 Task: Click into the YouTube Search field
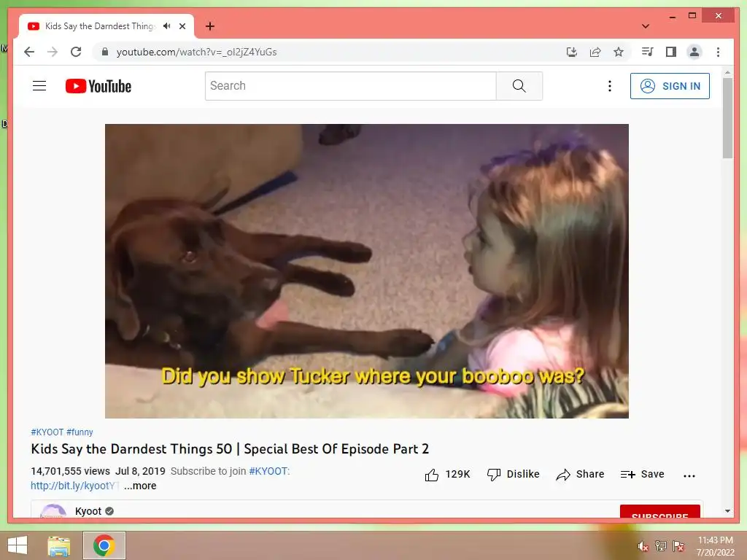click(351, 86)
